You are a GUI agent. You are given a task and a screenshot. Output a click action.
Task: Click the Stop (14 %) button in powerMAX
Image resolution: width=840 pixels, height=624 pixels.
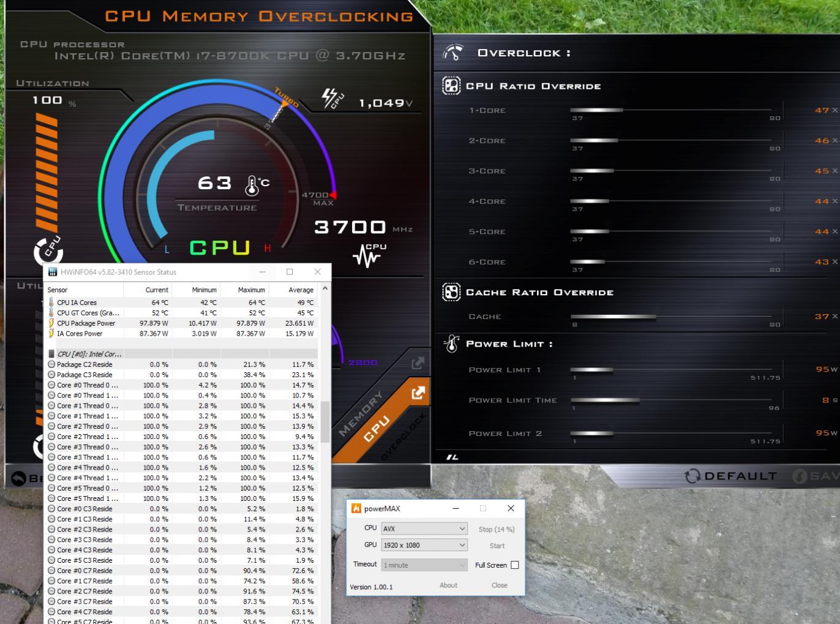[x=497, y=529]
